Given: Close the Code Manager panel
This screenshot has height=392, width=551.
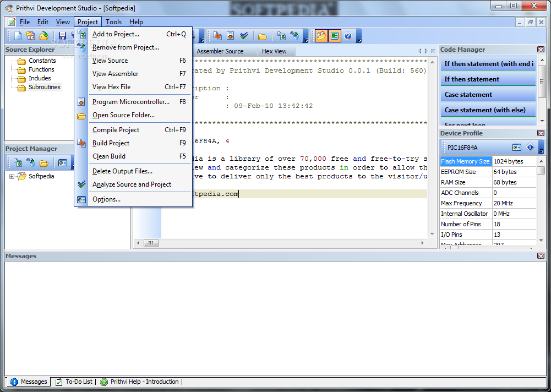Looking at the screenshot, I should coord(541,50).
